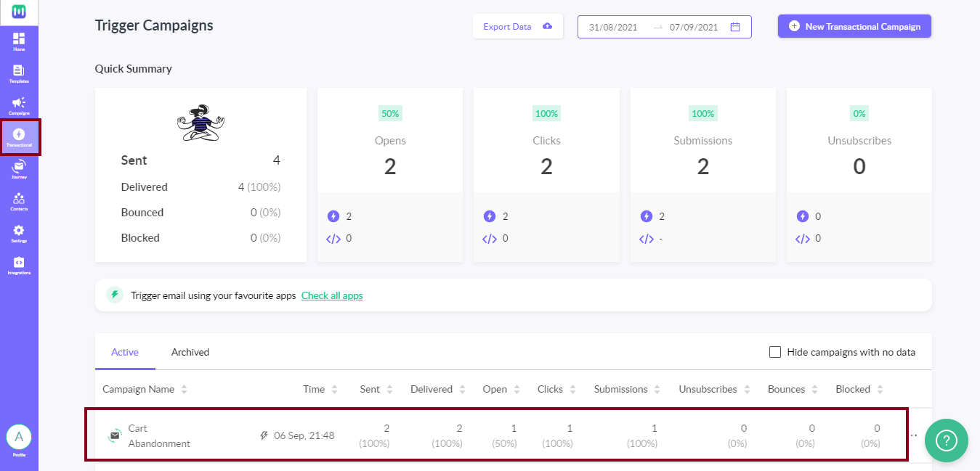980x471 pixels.
Task: Open Contacts in the sidebar
Action: click(x=19, y=202)
